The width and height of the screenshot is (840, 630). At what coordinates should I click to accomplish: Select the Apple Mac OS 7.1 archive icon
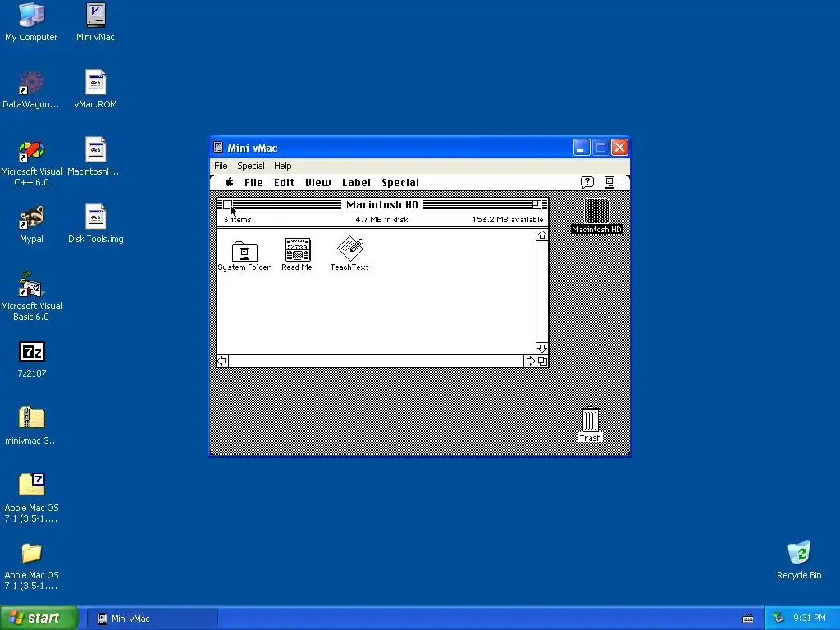tap(31, 498)
